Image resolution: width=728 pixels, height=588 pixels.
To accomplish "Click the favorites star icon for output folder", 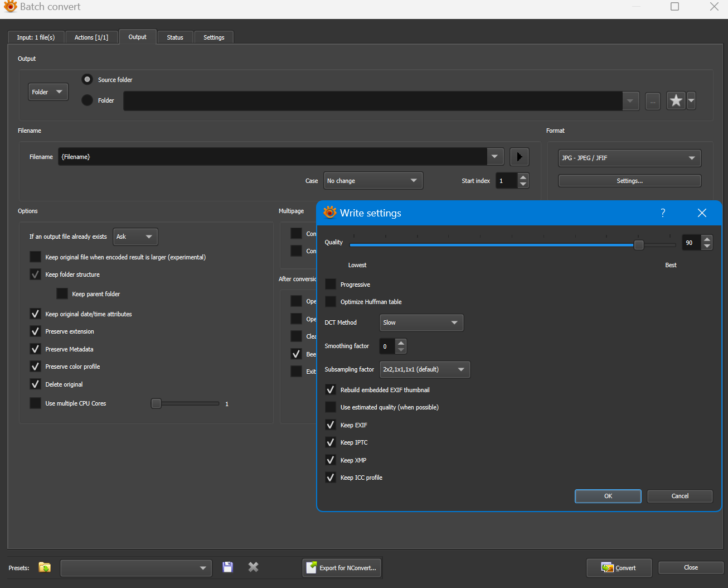I will pos(676,100).
